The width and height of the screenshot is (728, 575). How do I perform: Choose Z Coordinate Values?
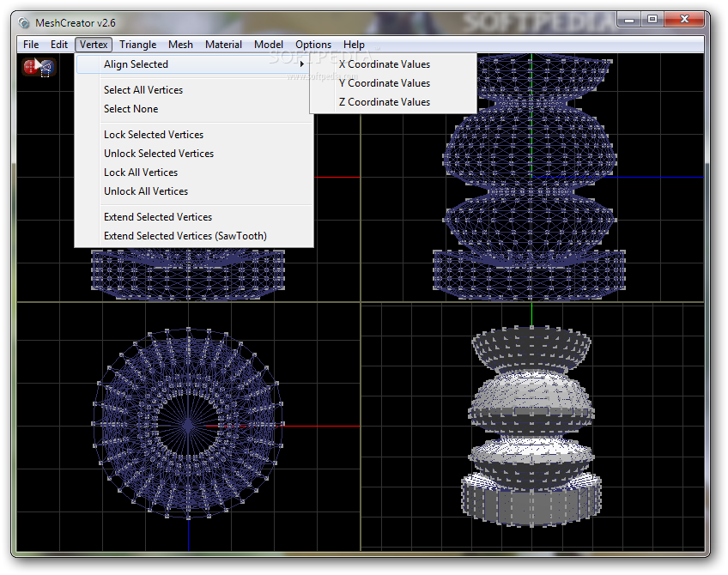pyautogui.click(x=393, y=102)
